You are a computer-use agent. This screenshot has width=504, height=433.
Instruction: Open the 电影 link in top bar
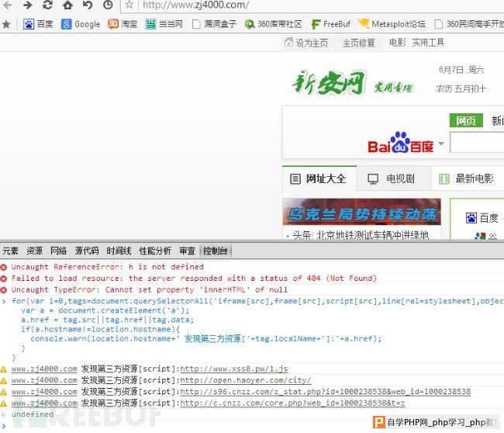pos(397,43)
